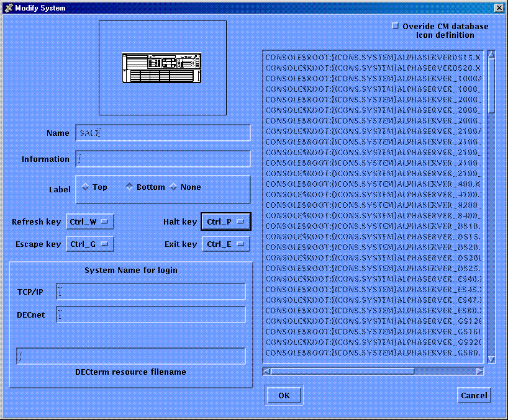508x420 pixels.
Task: Select the ALPHASERVER_ES40 icon entry
Action: [373, 279]
